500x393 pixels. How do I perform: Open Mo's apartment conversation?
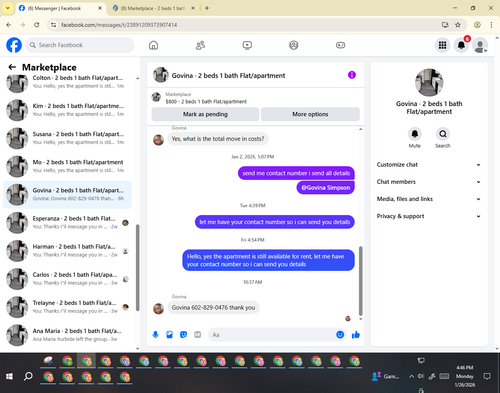(x=68, y=166)
